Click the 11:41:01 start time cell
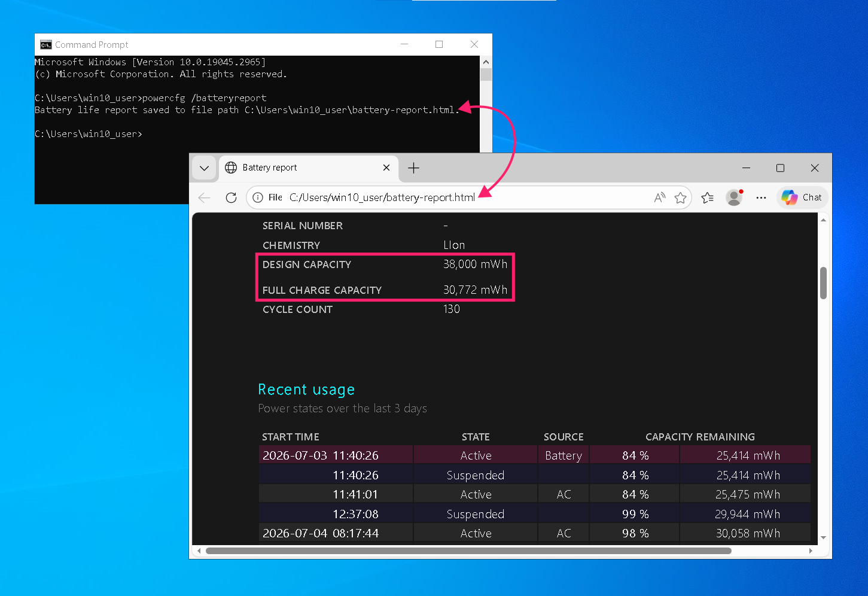868x596 pixels. pos(336,494)
